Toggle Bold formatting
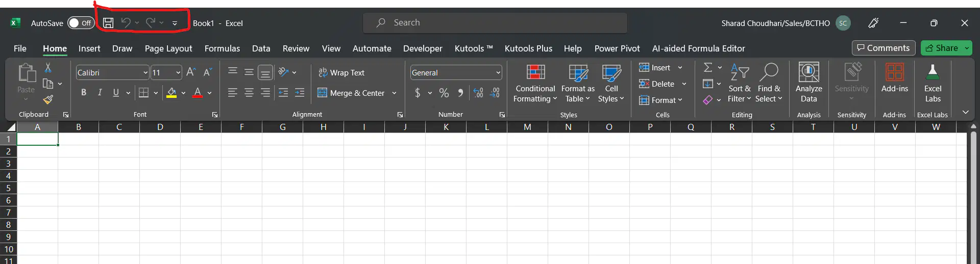 coord(84,93)
